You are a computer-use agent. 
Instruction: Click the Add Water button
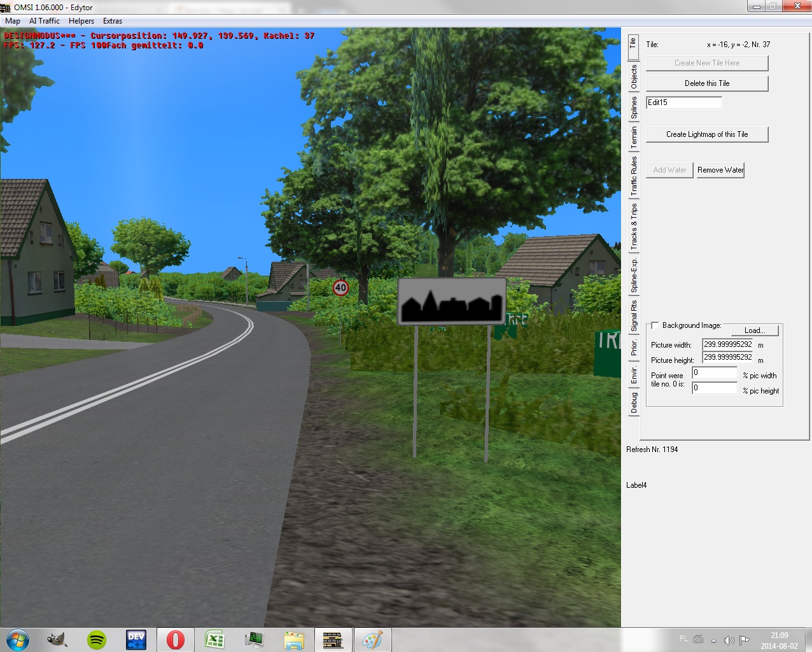[669, 170]
